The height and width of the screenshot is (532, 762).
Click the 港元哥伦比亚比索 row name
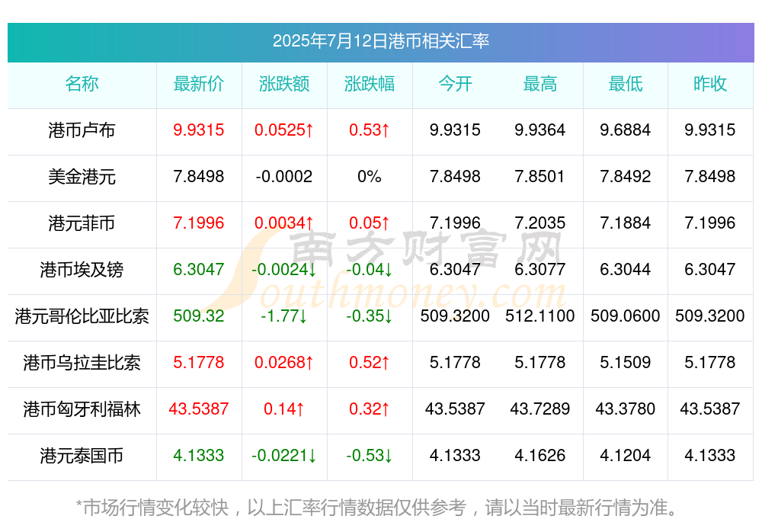point(82,316)
